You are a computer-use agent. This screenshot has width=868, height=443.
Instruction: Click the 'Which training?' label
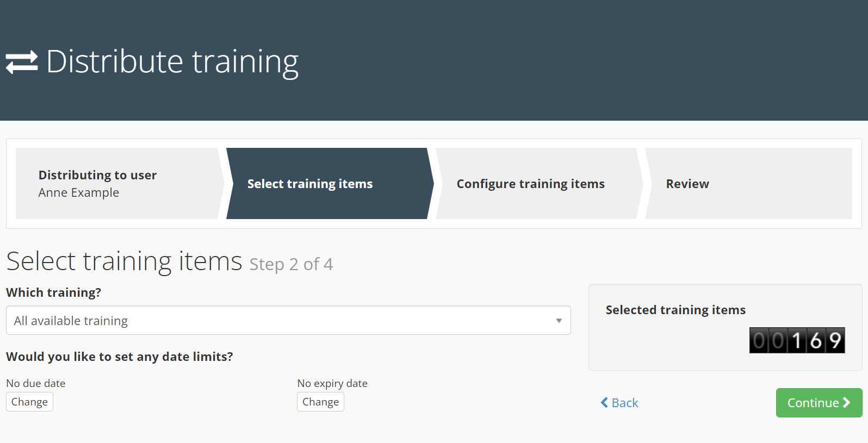(x=53, y=292)
